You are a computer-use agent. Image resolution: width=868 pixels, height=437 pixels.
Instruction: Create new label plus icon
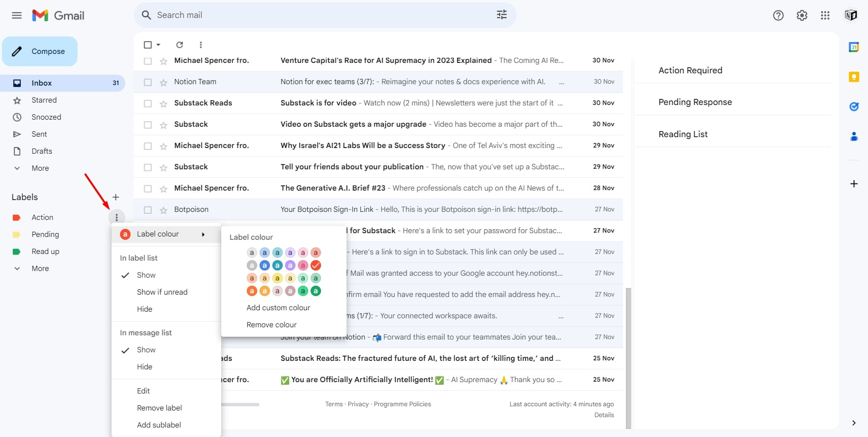click(116, 197)
